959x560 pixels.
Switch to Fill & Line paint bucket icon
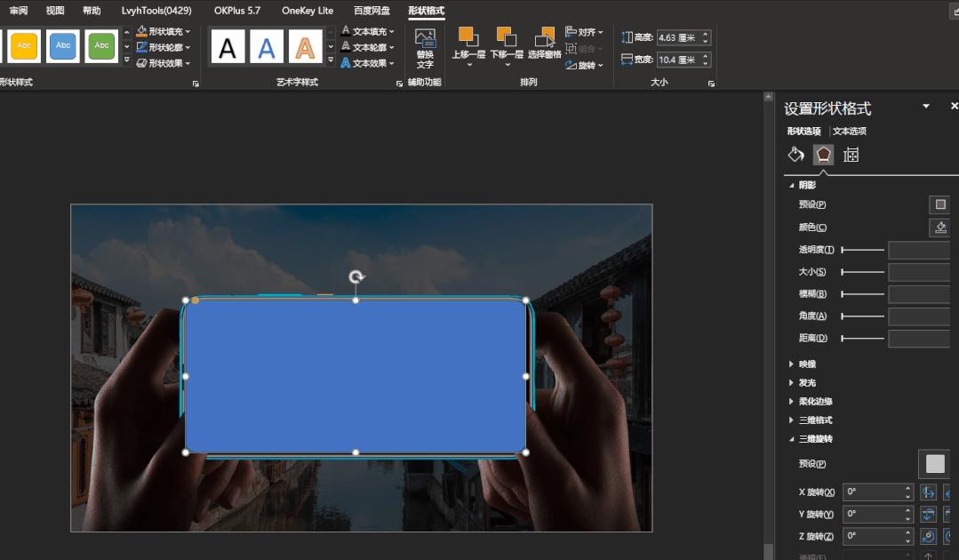point(795,155)
